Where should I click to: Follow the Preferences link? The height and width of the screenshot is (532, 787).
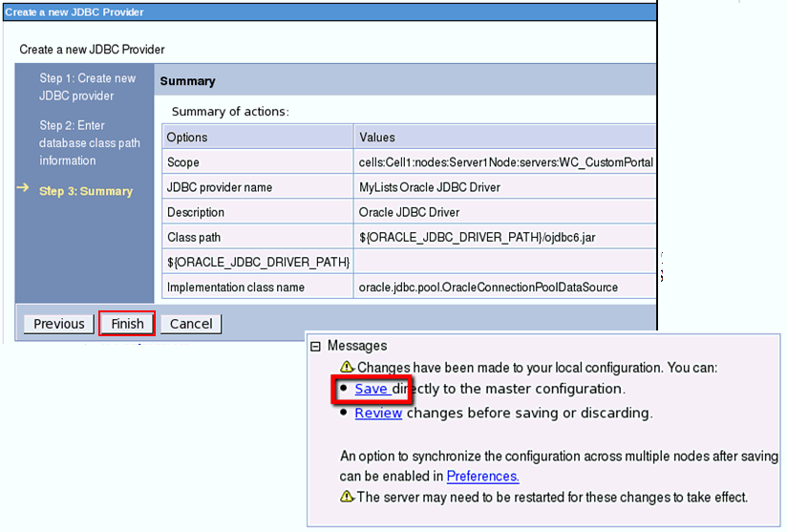click(482, 476)
